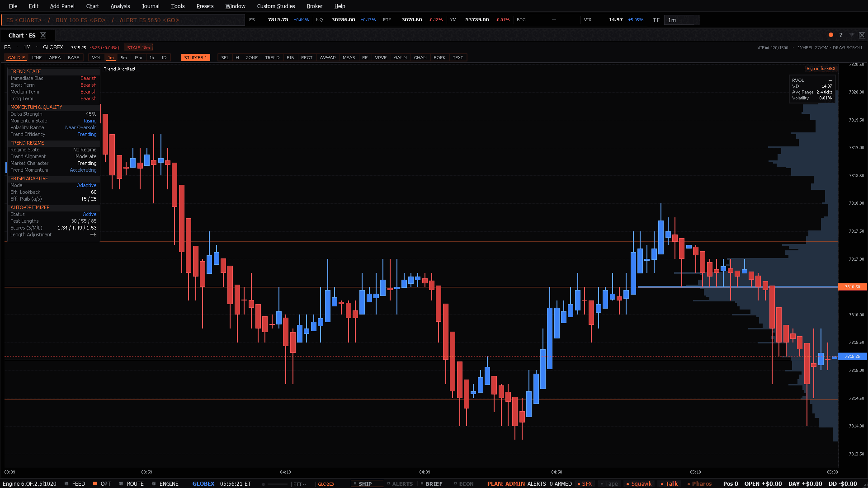The height and width of the screenshot is (488, 868).
Task: Open the Presets menu
Action: click(205, 6)
